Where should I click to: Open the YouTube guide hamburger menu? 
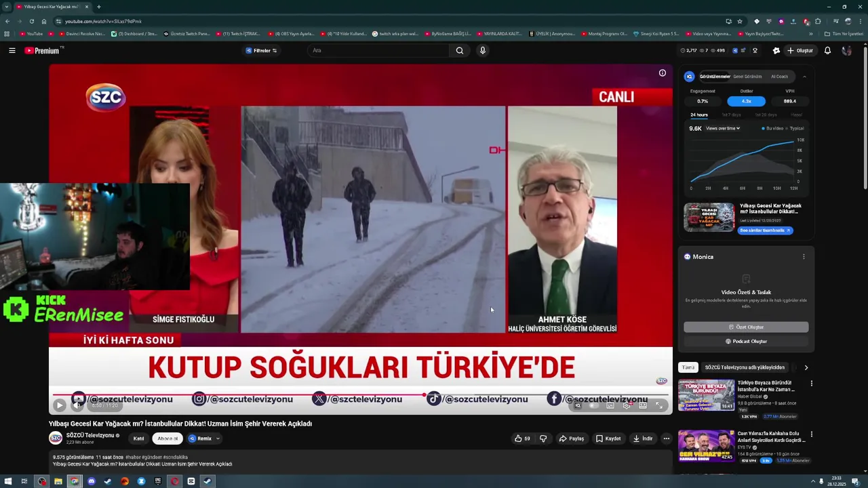(x=12, y=50)
